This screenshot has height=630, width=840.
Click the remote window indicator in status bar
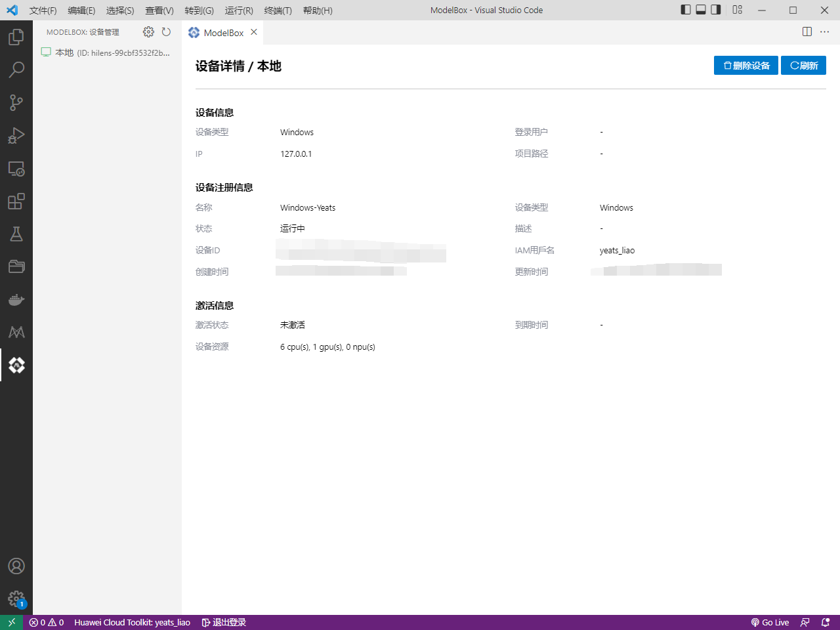12,622
